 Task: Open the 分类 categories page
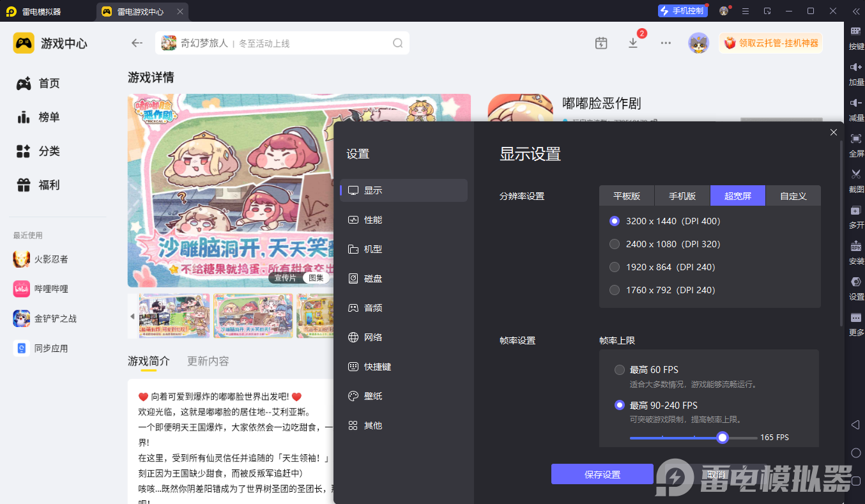coord(38,151)
